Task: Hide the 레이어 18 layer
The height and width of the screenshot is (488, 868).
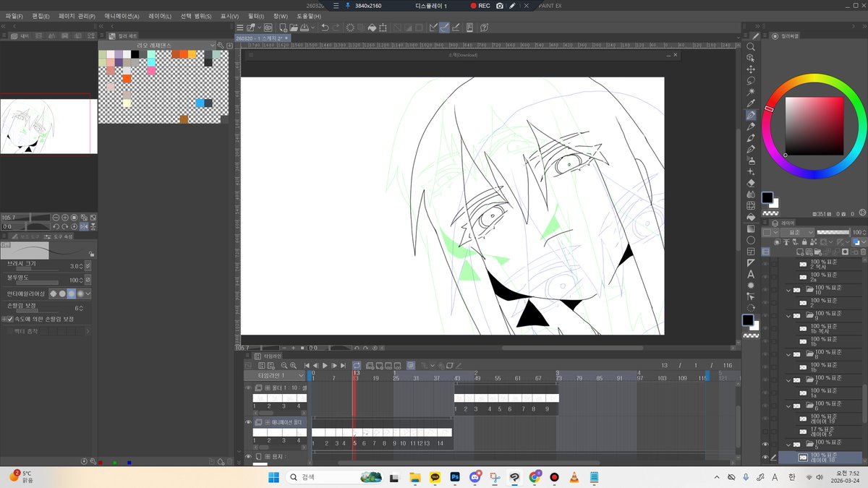Action: click(x=765, y=458)
